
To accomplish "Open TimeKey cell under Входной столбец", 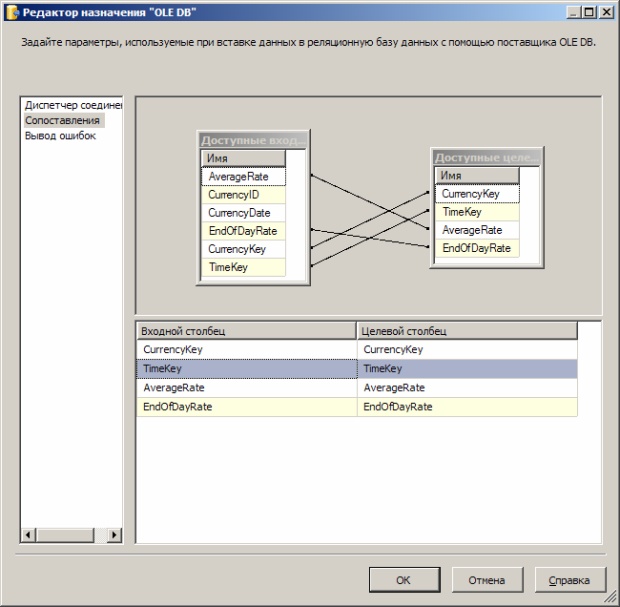I will [247, 369].
